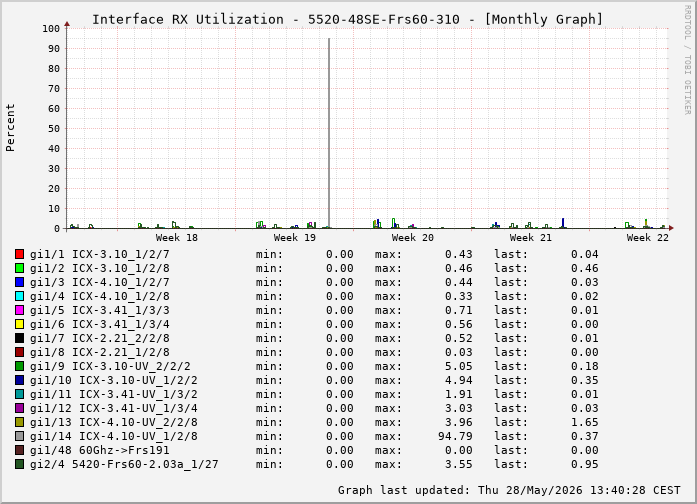Select the gi1/7 ICX-2.21_2/2/8 label
Viewport: 697px width, 504px height.
(x=100, y=338)
